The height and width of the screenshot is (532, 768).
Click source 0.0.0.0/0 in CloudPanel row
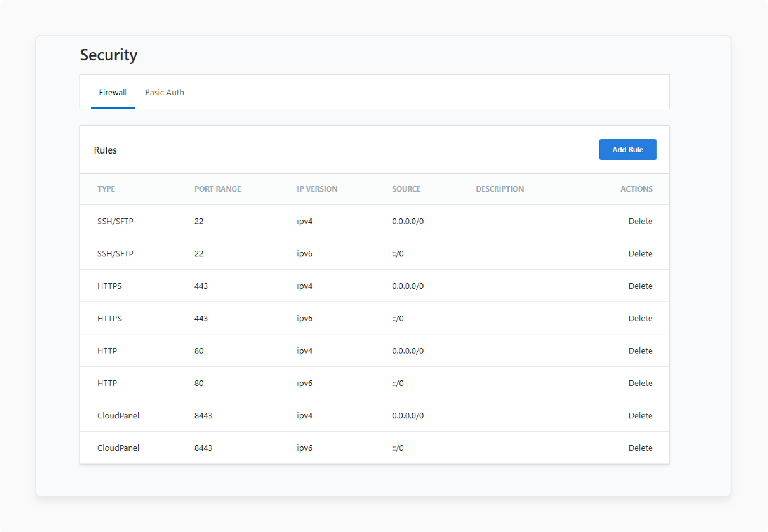pyautogui.click(x=408, y=415)
